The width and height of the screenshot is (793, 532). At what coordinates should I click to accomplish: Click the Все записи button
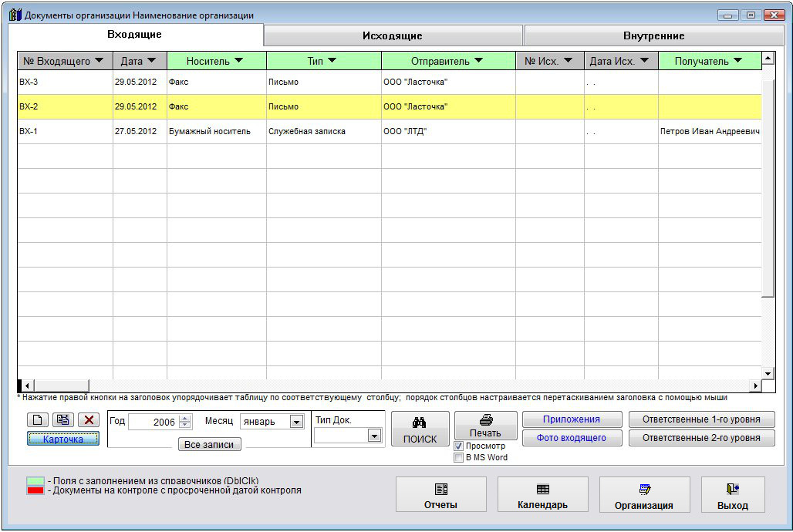209,445
